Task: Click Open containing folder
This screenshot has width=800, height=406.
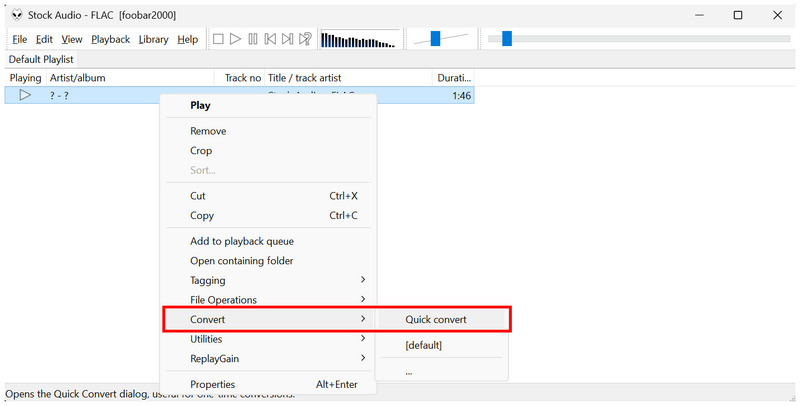Action: (x=268, y=261)
